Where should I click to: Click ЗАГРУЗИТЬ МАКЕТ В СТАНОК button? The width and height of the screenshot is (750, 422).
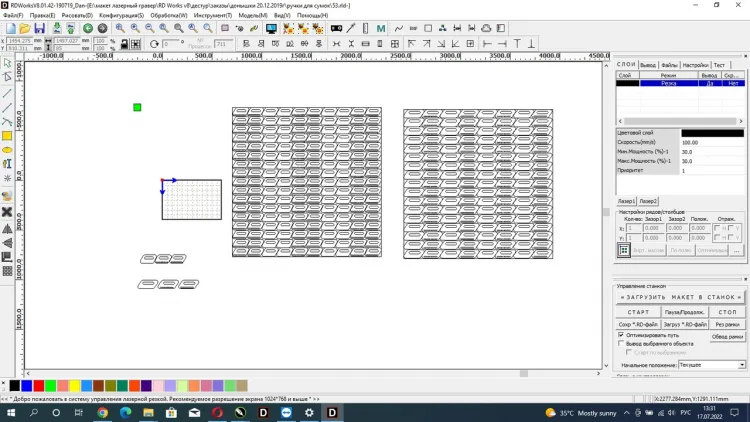680,297
